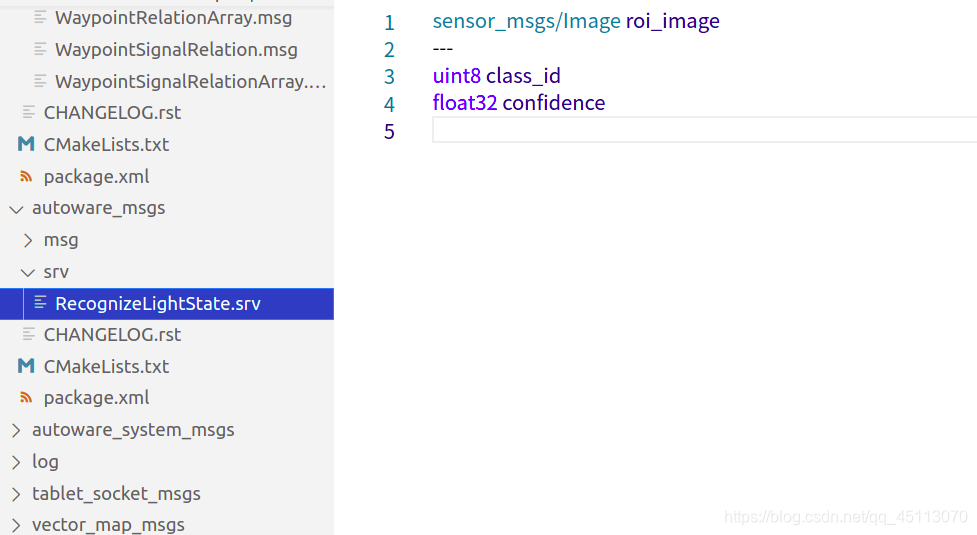Viewport: 977px width, 535px height.
Task: Expand the autoware_system_msgs folder
Action: tap(15, 430)
